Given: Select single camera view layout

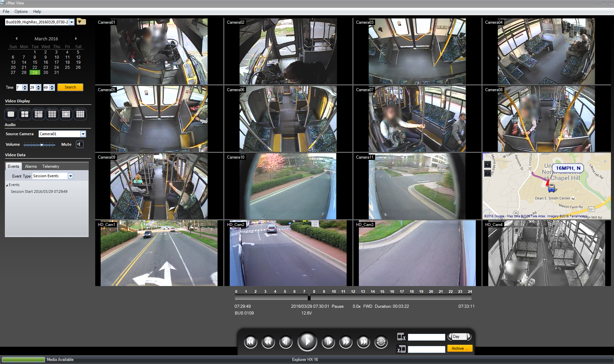Looking at the screenshot, I should tap(11, 114).
